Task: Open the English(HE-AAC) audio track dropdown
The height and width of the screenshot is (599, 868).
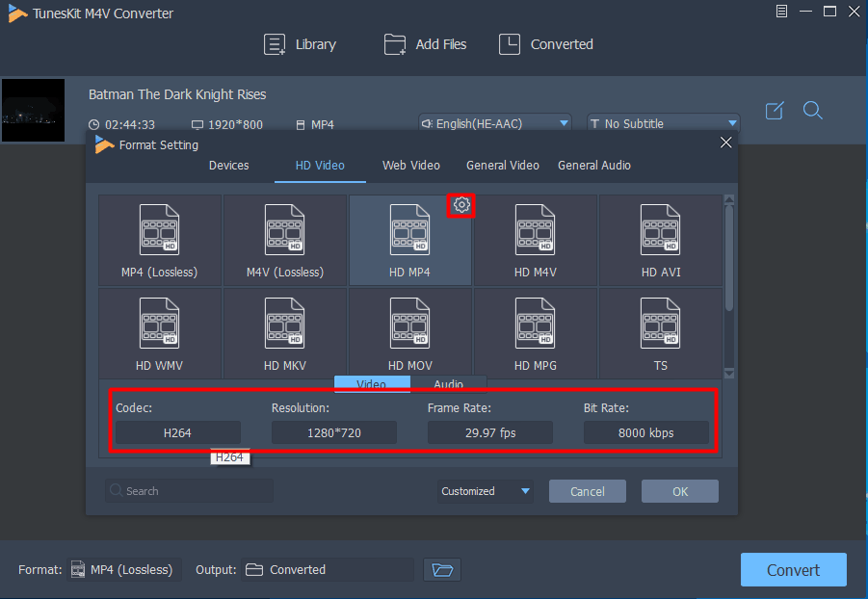Action: [x=495, y=123]
